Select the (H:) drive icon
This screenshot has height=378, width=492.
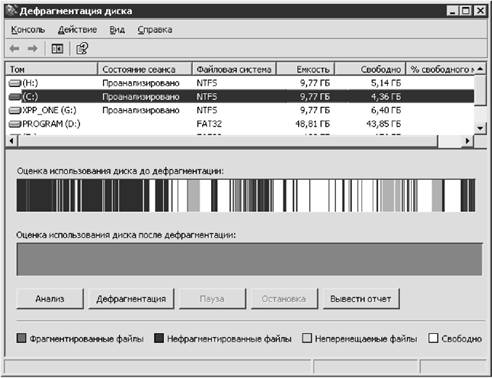pyautogui.click(x=15, y=83)
